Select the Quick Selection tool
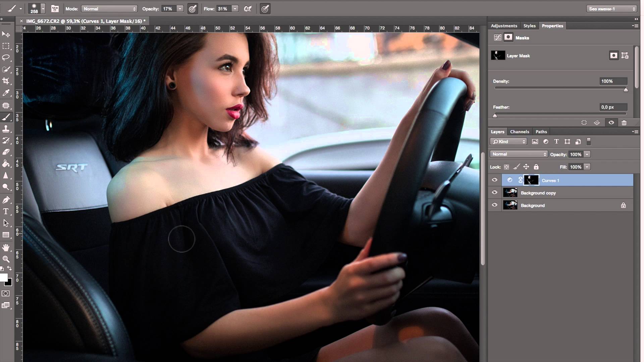 pyautogui.click(x=6, y=69)
